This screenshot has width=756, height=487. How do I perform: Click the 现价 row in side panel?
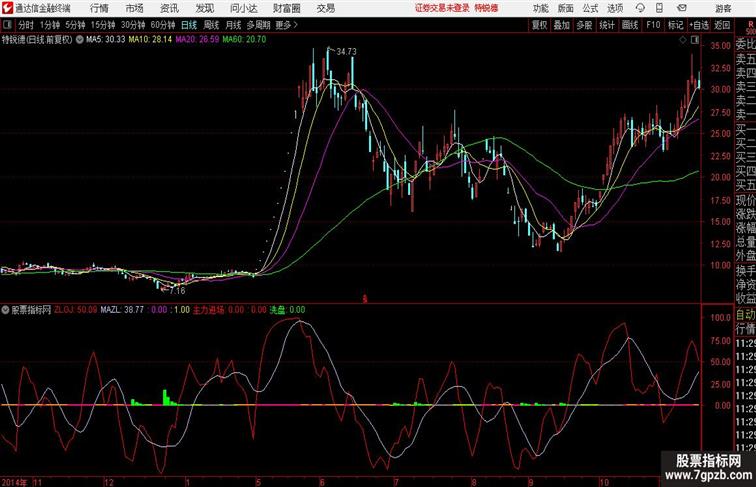pos(745,201)
